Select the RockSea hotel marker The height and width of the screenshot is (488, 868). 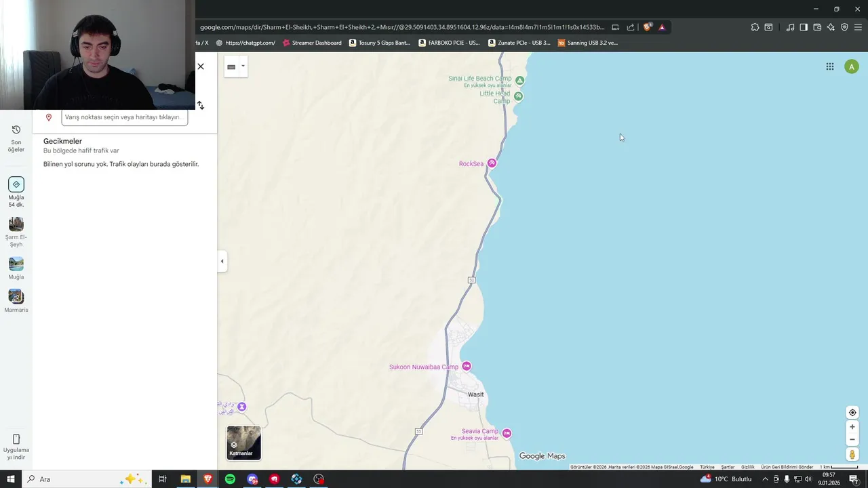click(492, 163)
